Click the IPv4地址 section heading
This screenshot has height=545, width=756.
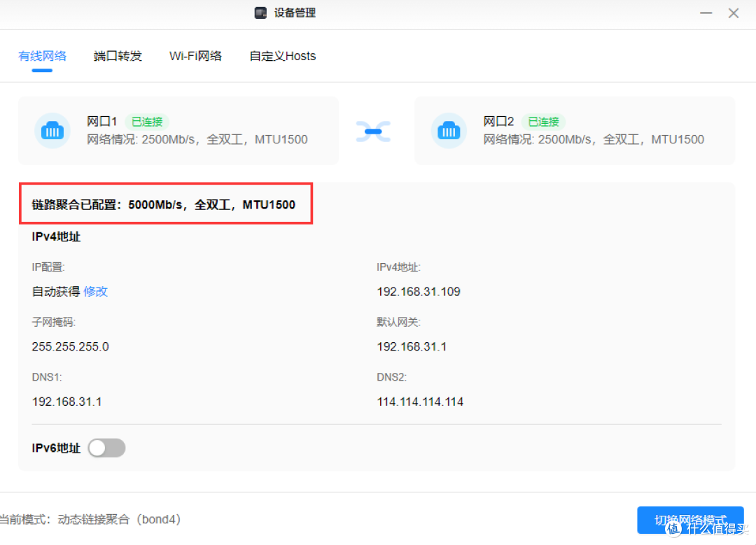(57, 236)
